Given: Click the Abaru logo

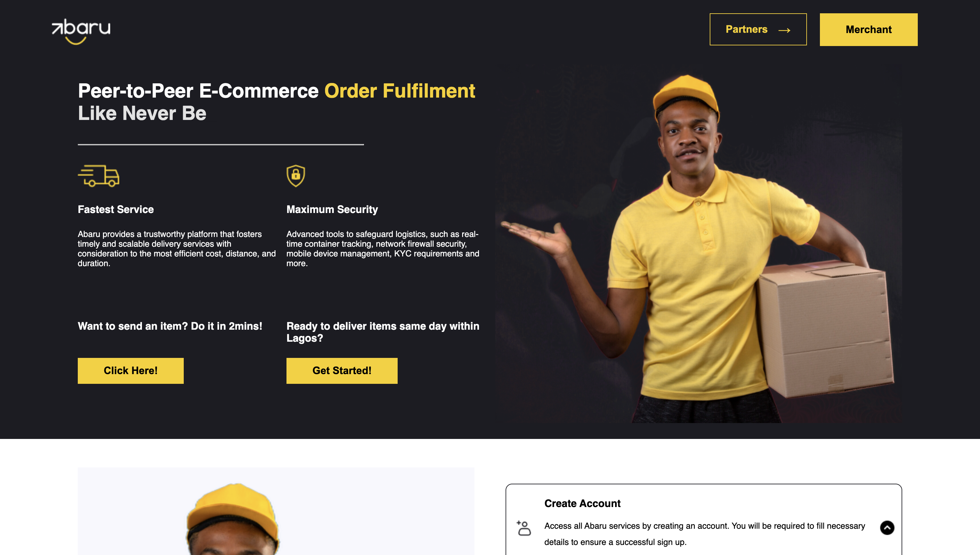Looking at the screenshot, I should pyautogui.click(x=81, y=31).
